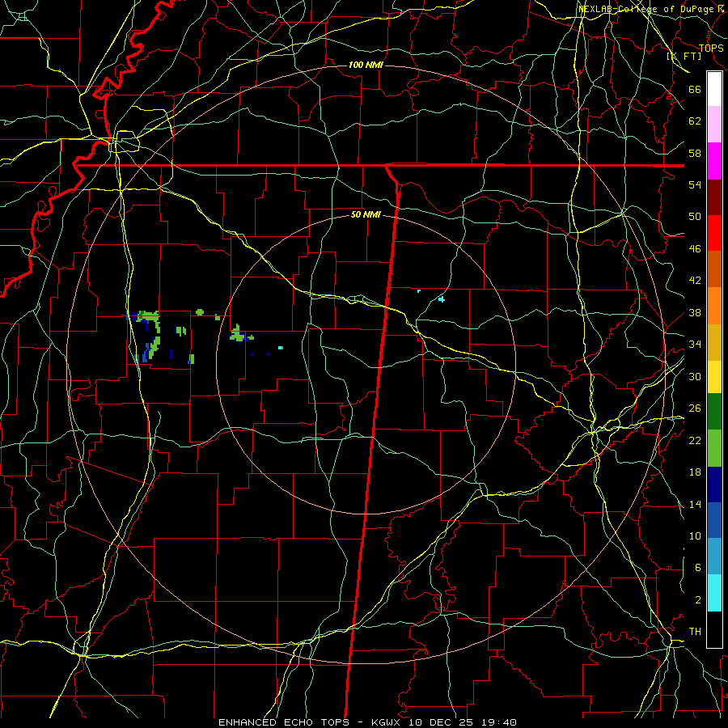This screenshot has width=728, height=728.
Task: Click the "30" legend value
Action: (x=695, y=376)
